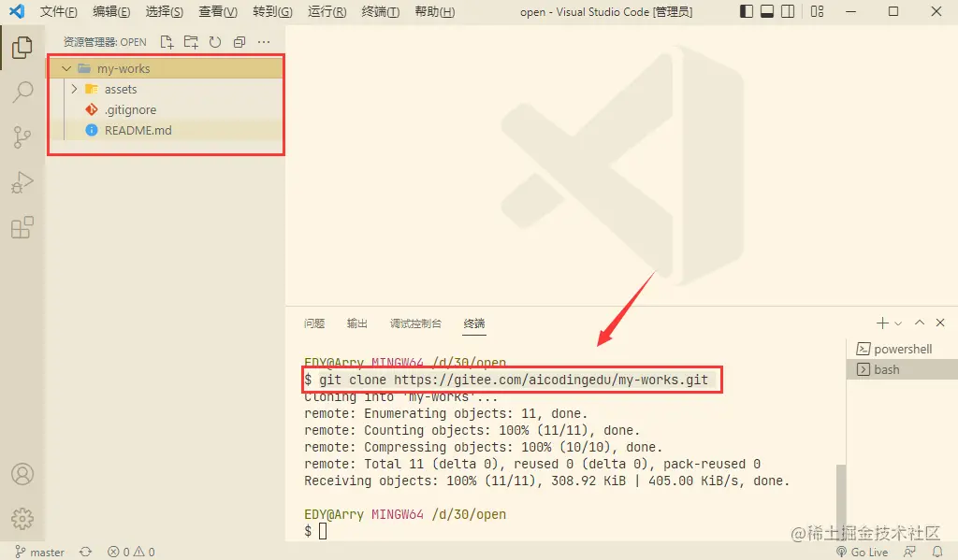Switch to the 终端 panel tab
The width and height of the screenshot is (958, 560).
point(474,323)
